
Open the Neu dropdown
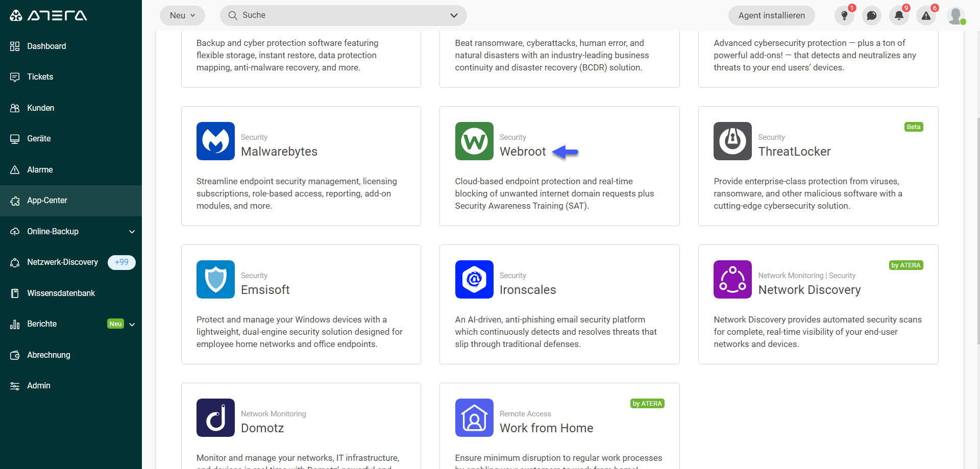coord(182,15)
